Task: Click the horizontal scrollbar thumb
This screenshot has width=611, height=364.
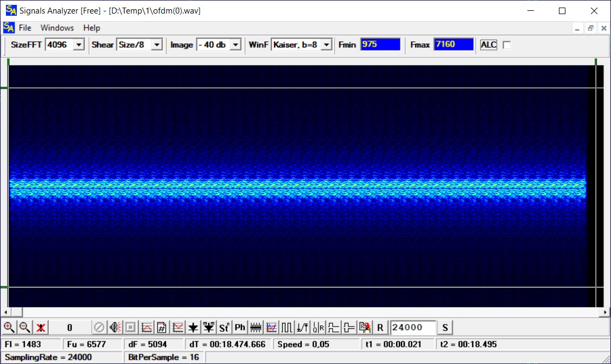Action: pyautogui.click(x=16, y=312)
